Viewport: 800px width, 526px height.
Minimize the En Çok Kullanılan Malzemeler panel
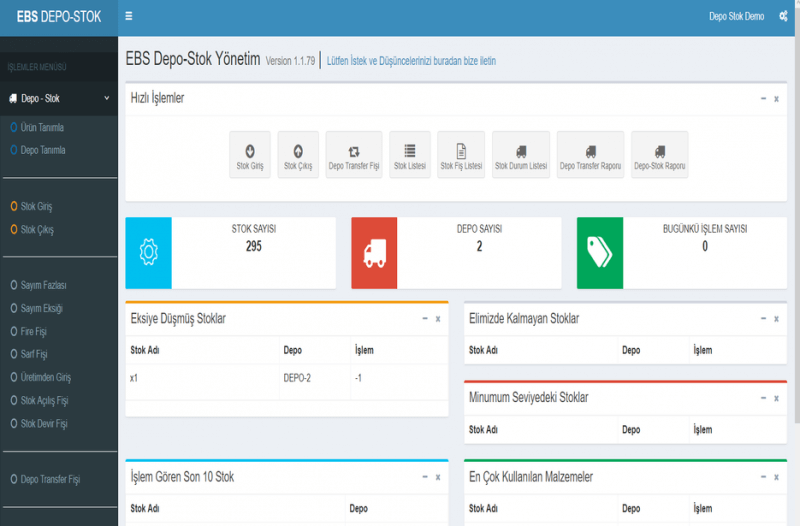point(763,477)
